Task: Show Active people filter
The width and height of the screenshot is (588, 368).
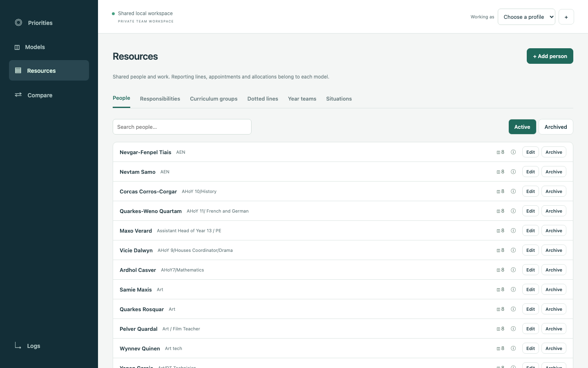Action: [522, 127]
